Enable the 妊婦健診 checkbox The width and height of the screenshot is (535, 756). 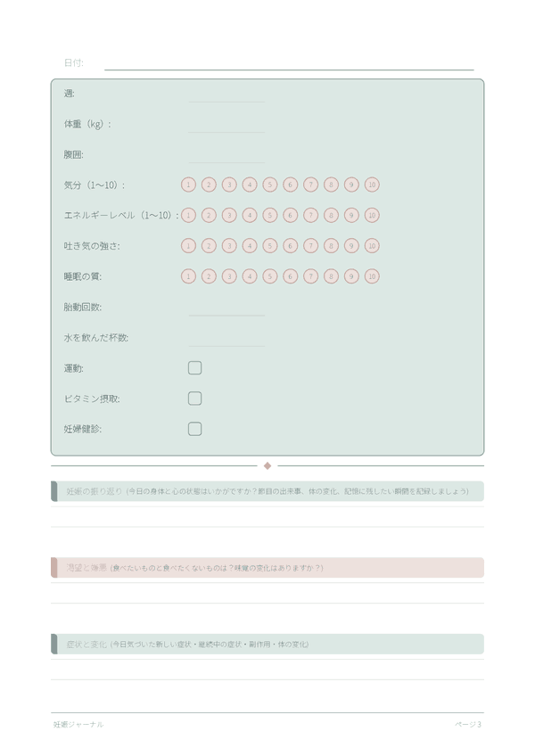[194, 429]
